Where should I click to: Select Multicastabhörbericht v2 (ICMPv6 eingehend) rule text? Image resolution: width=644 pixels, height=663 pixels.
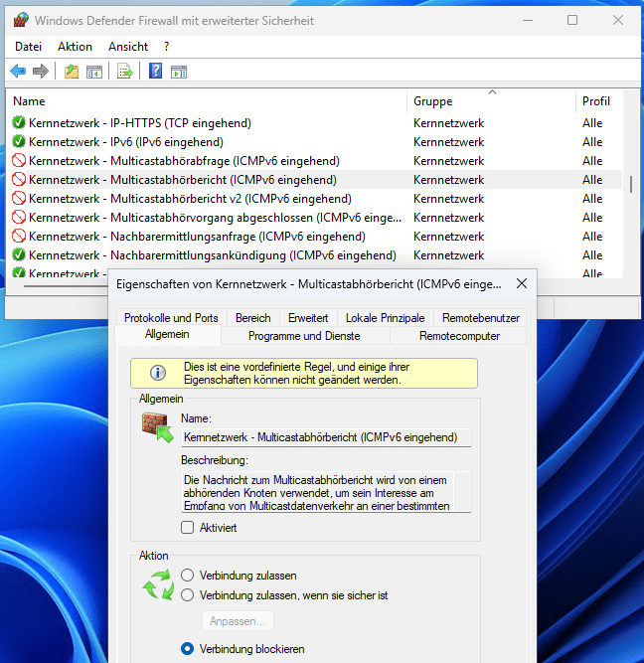pos(190,199)
